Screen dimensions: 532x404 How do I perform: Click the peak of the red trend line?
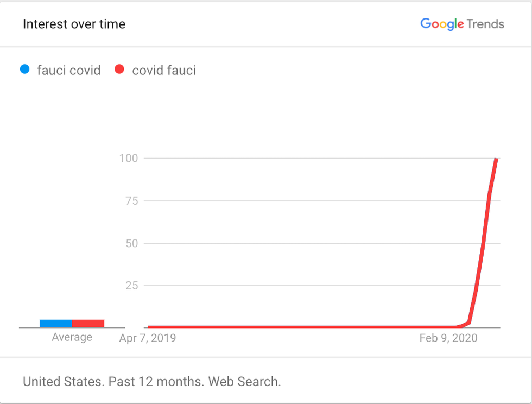tap(496, 159)
